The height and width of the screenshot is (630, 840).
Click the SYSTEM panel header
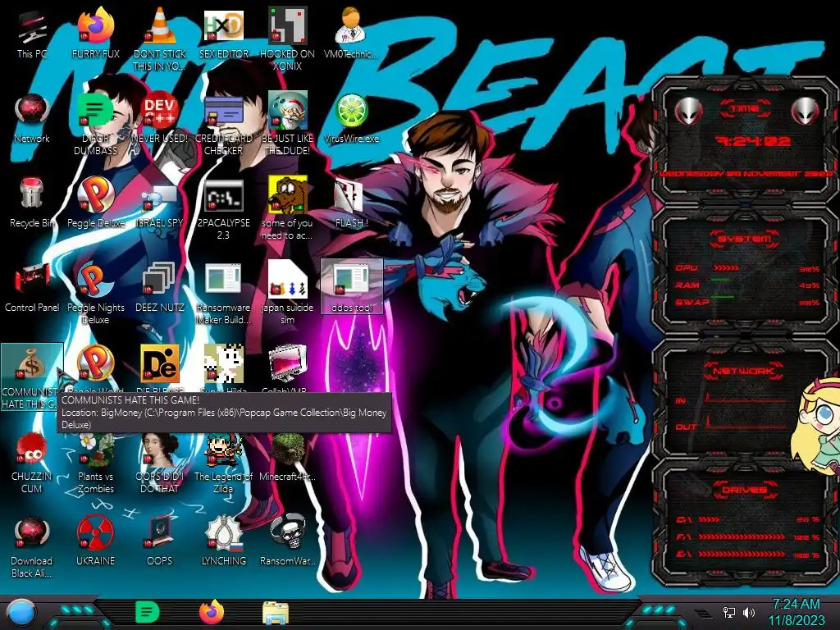(x=745, y=239)
